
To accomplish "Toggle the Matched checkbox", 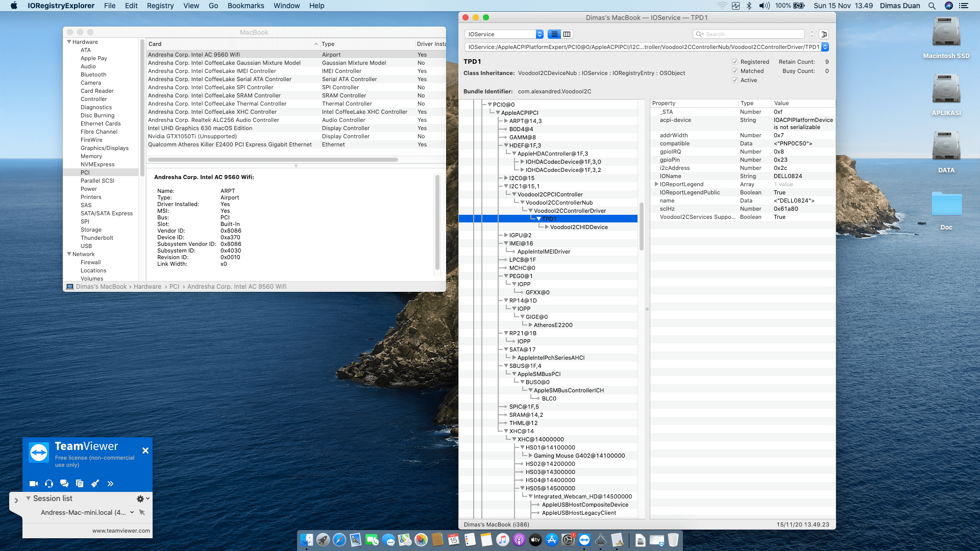I will tap(735, 71).
